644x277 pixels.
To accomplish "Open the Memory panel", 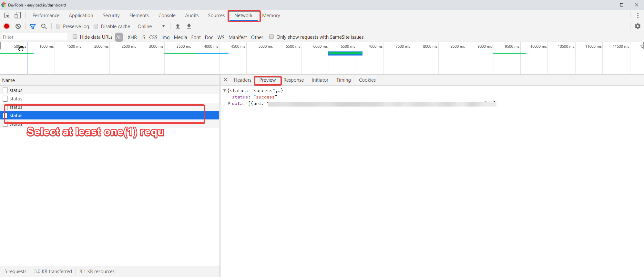I will pyautogui.click(x=271, y=15).
